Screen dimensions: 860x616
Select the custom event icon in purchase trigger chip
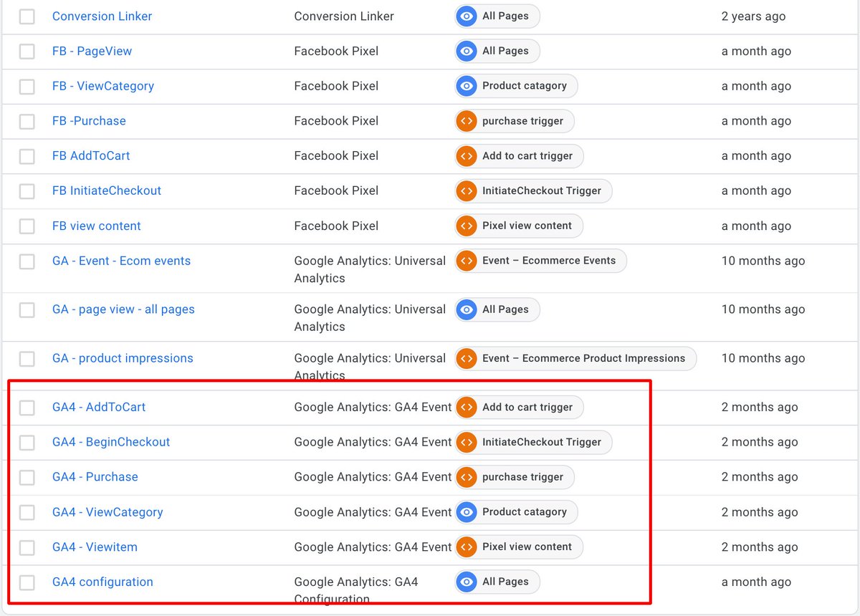coord(466,121)
